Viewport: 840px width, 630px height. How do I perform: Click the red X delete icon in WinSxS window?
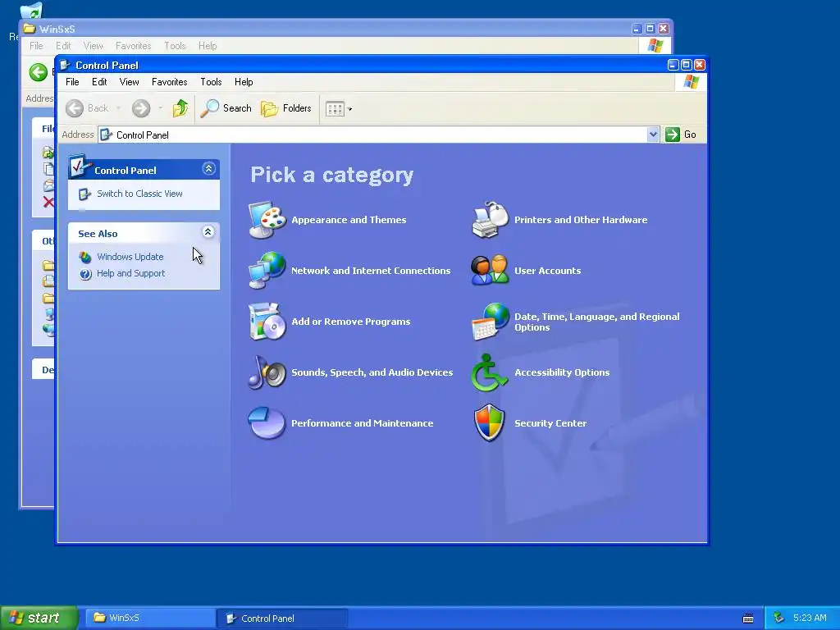48,202
